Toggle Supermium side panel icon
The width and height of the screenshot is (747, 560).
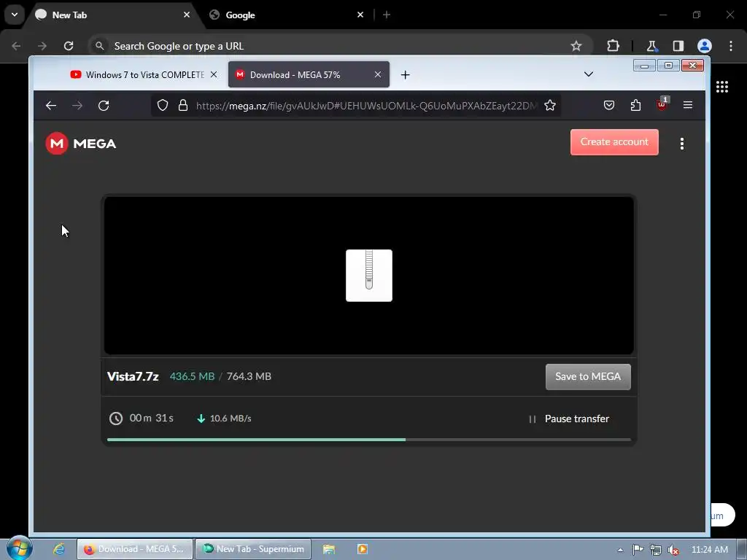tap(678, 46)
